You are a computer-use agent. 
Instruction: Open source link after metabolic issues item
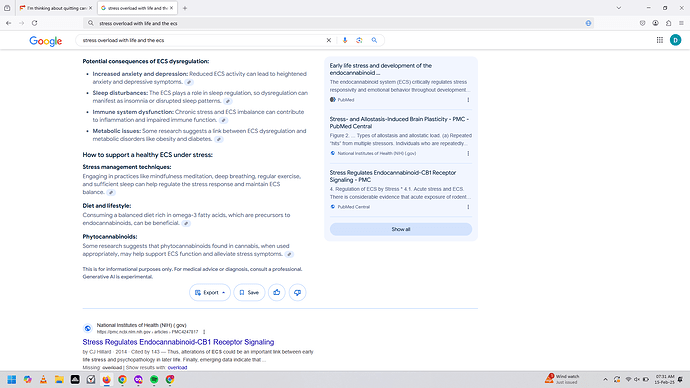click(219, 139)
